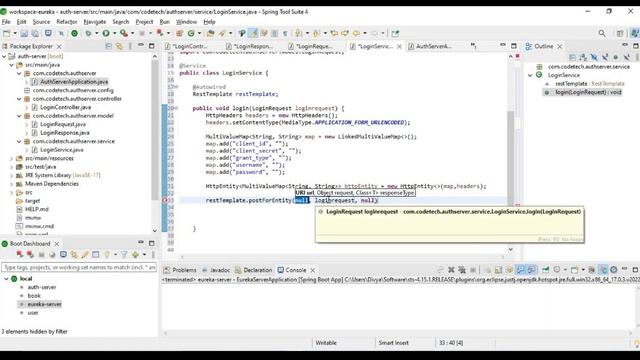Toggle Hide Static Members in Outline toolbar

tap(605, 58)
